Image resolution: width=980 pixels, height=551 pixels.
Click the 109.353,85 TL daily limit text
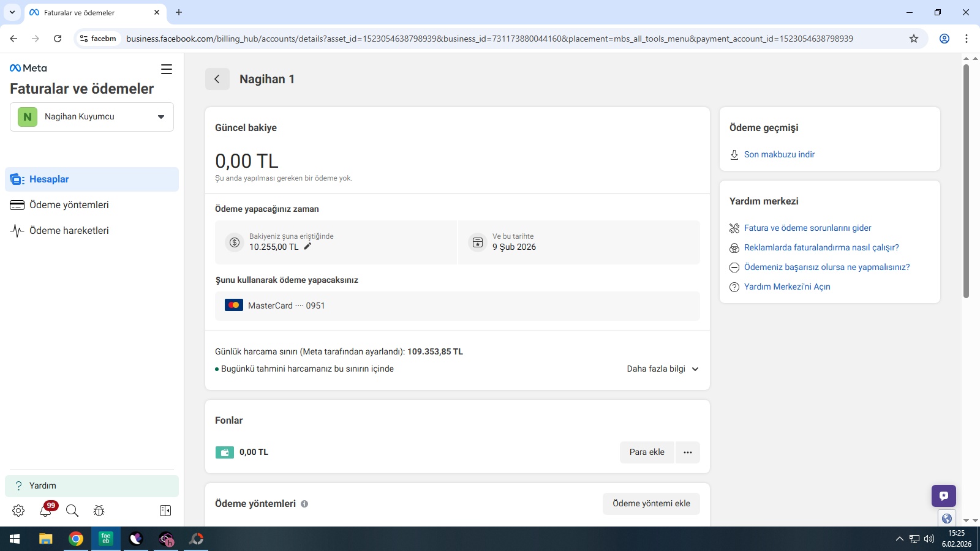pyautogui.click(x=435, y=352)
